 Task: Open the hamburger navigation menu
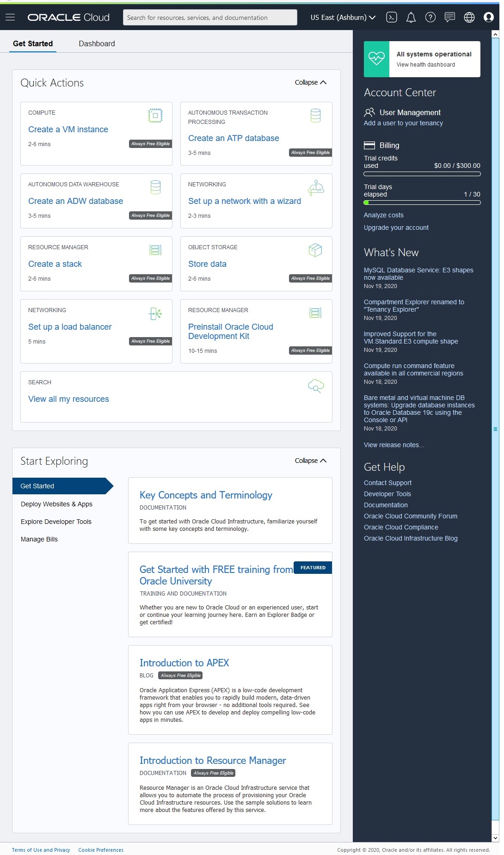tap(10, 17)
